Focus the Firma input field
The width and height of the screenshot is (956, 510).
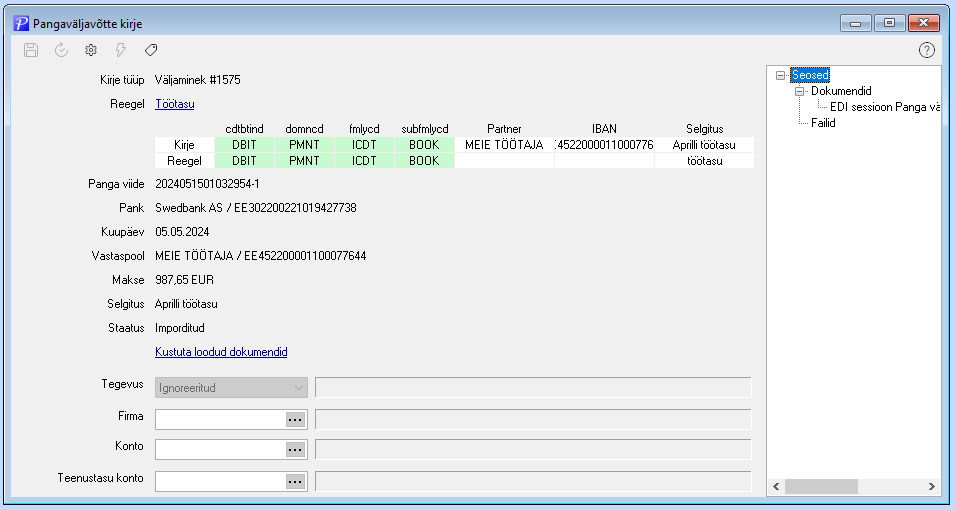(x=221, y=420)
